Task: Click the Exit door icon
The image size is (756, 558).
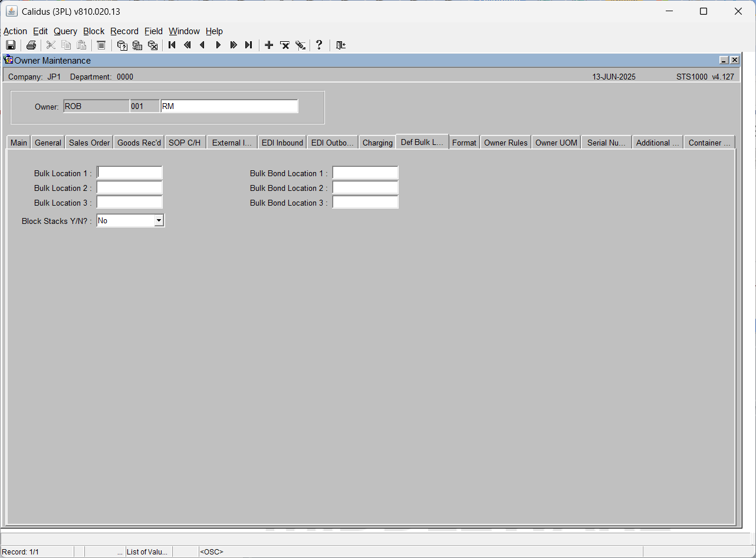Action: (340, 45)
